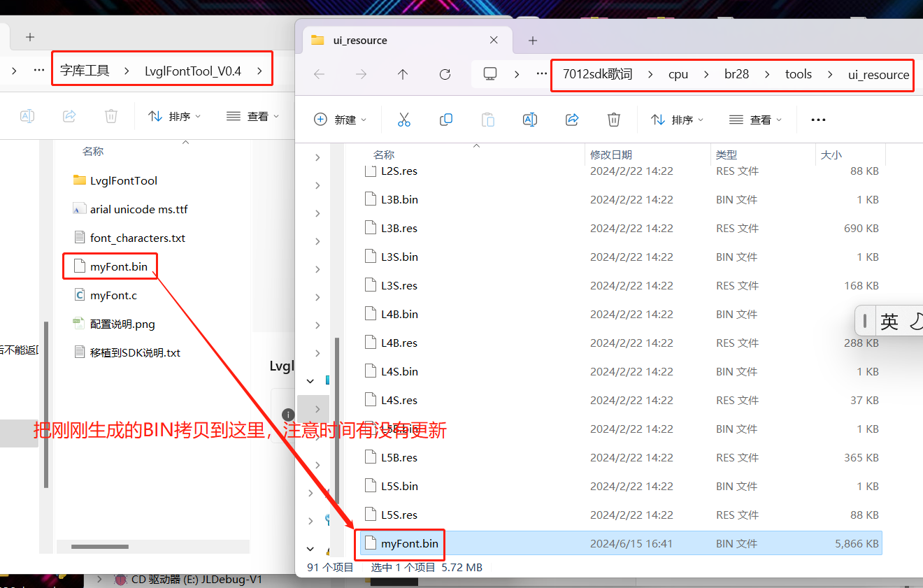This screenshot has height=588, width=923.
Task: Open the 排序 dropdown in ui_resource window
Action: point(677,120)
